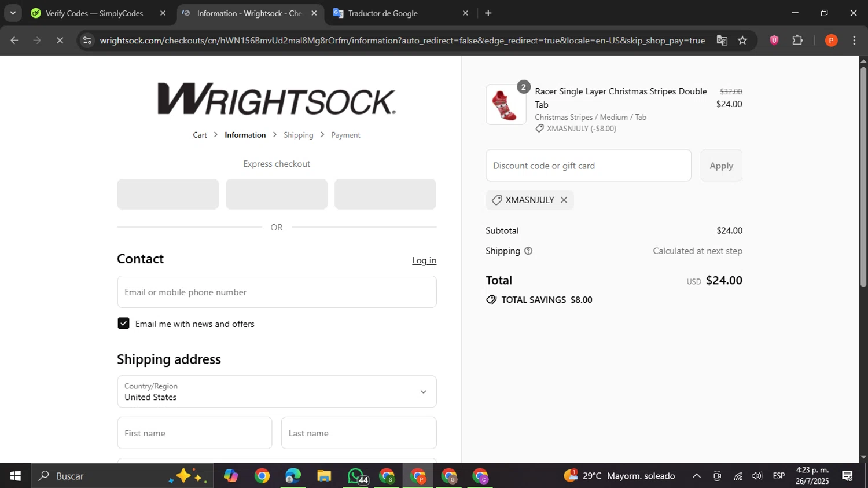Go to Cart breadcrumb
Screen dimensions: 868x488
(200, 135)
